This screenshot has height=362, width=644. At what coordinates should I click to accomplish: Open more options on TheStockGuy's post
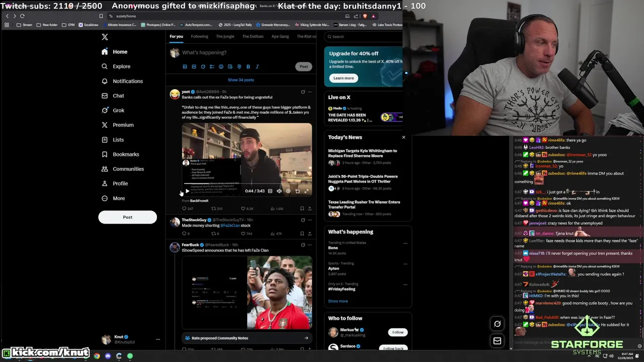pyautogui.click(x=309, y=220)
